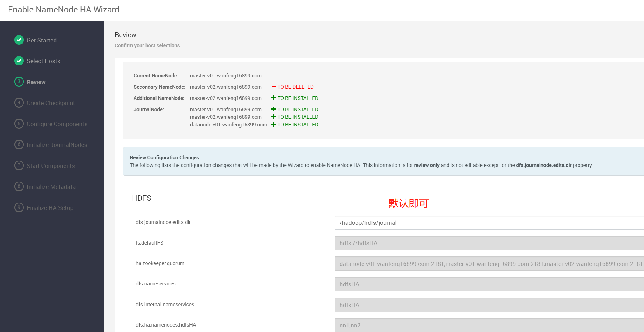The image size is (644, 332).
Task: Click green plus beside datanode-v01 JournalNode
Action: pos(274,125)
